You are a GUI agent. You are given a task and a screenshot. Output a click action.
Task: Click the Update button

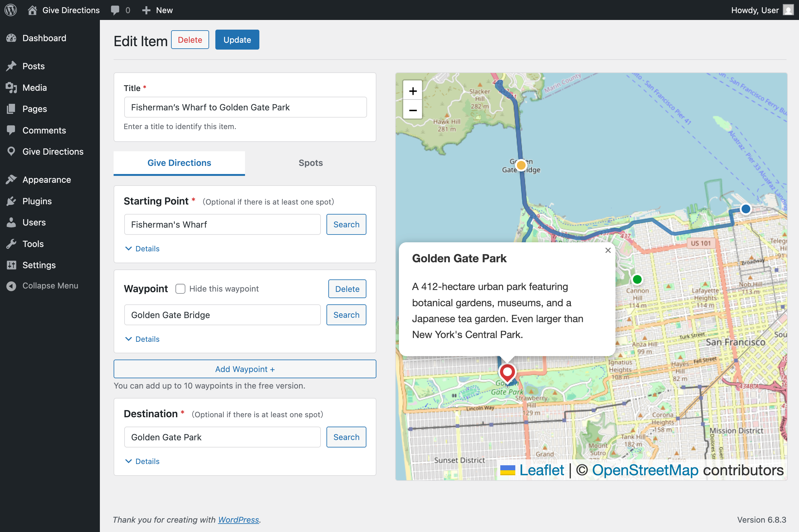237,40
